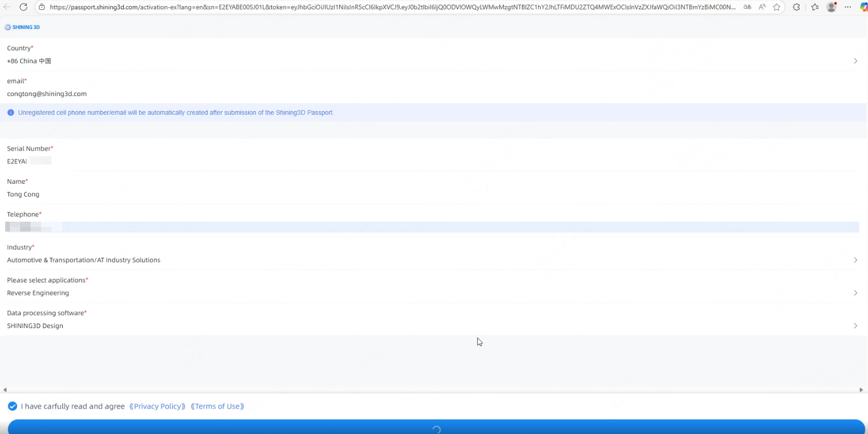Image resolution: width=868 pixels, height=434 pixels.
Task: View site info lock icon
Action: pos(42,7)
